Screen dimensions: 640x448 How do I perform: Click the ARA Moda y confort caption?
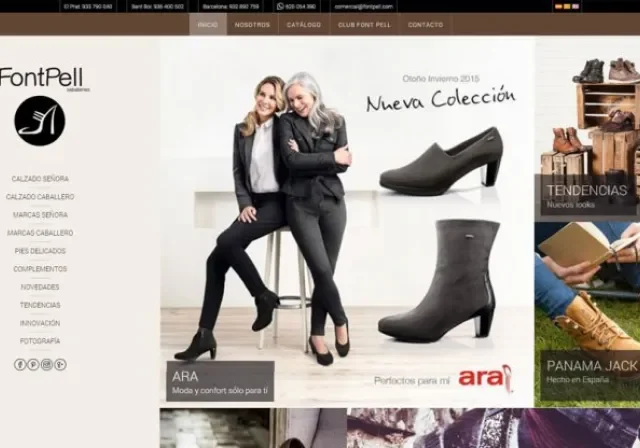pyautogui.click(x=220, y=381)
